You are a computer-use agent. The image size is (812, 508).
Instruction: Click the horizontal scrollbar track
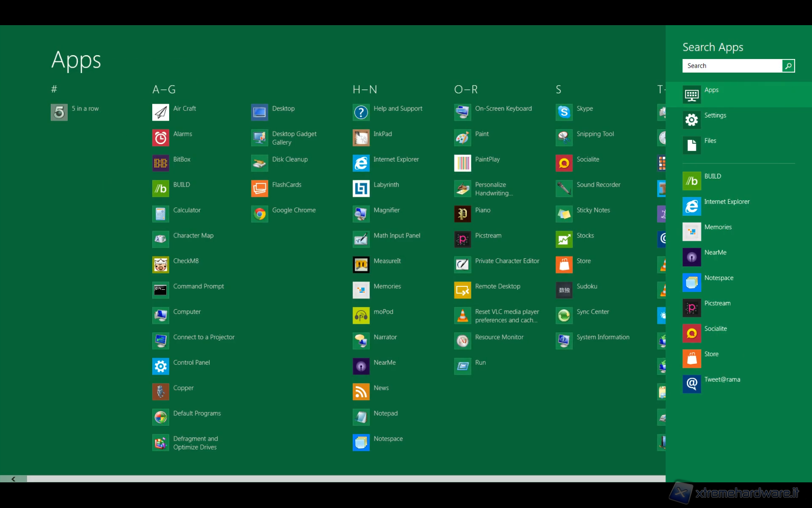[x=338, y=479]
